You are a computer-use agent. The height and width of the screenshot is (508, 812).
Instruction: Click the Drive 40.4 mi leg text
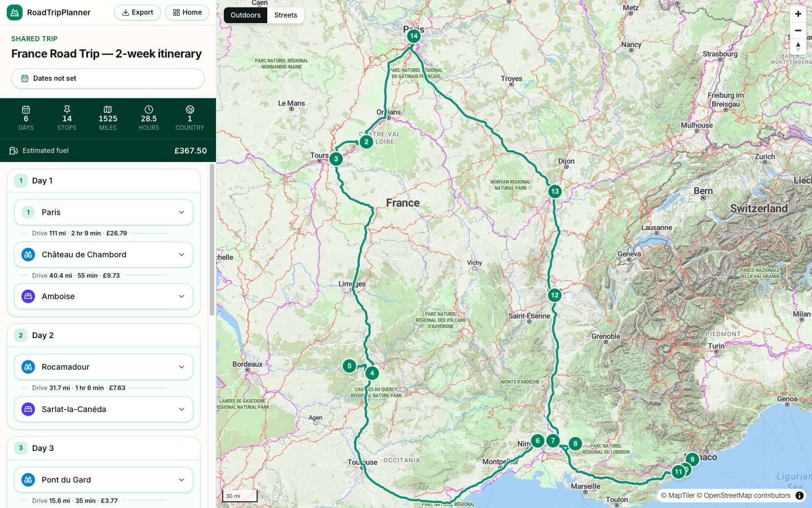click(x=76, y=275)
